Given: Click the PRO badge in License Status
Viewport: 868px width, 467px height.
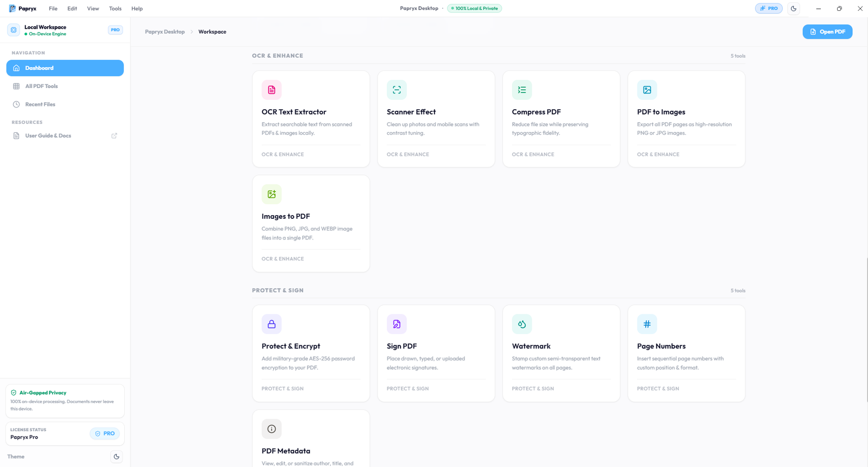Looking at the screenshot, I should pos(105,434).
